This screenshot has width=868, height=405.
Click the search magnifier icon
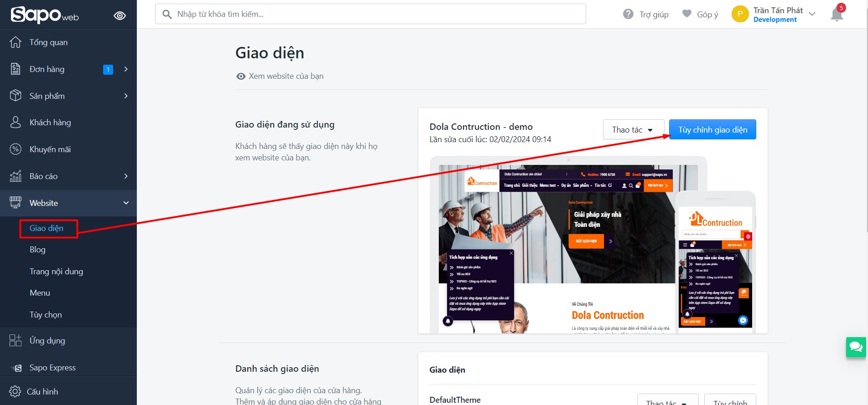pyautogui.click(x=167, y=14)
